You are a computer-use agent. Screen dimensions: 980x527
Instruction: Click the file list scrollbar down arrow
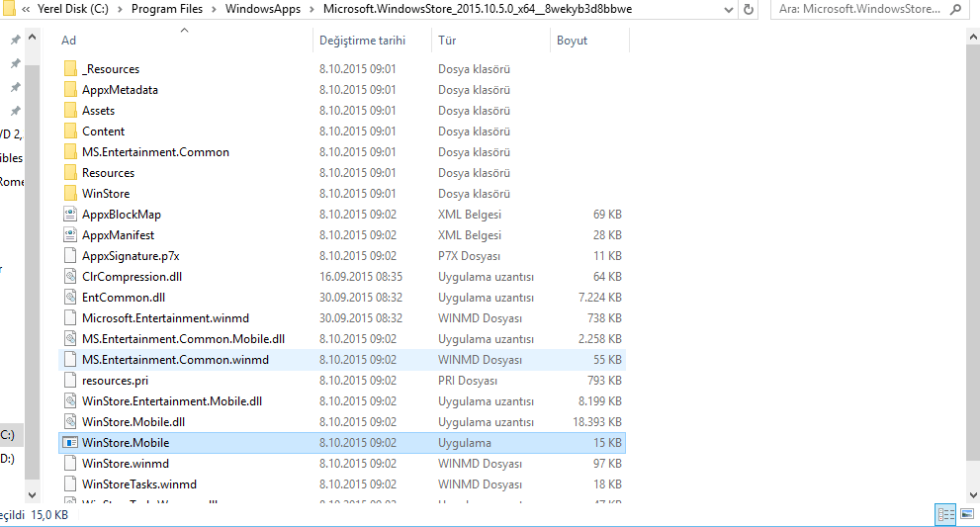(972, 494)
